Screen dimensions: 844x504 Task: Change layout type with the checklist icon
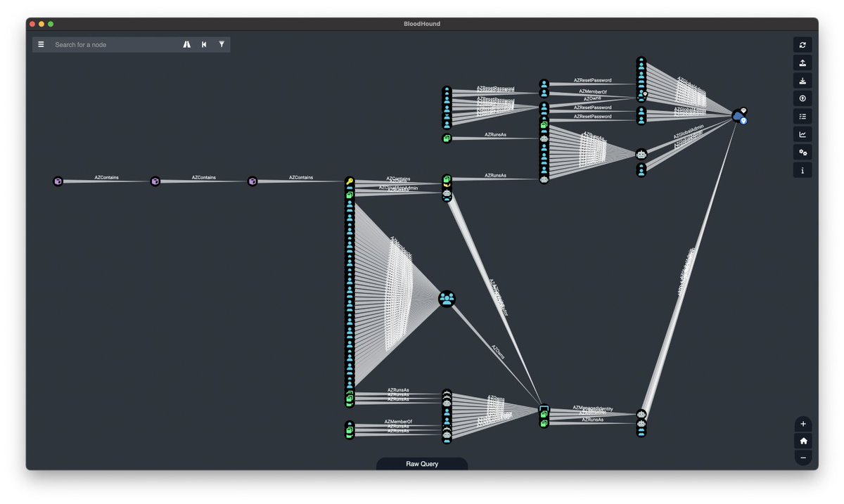(803, 116)
